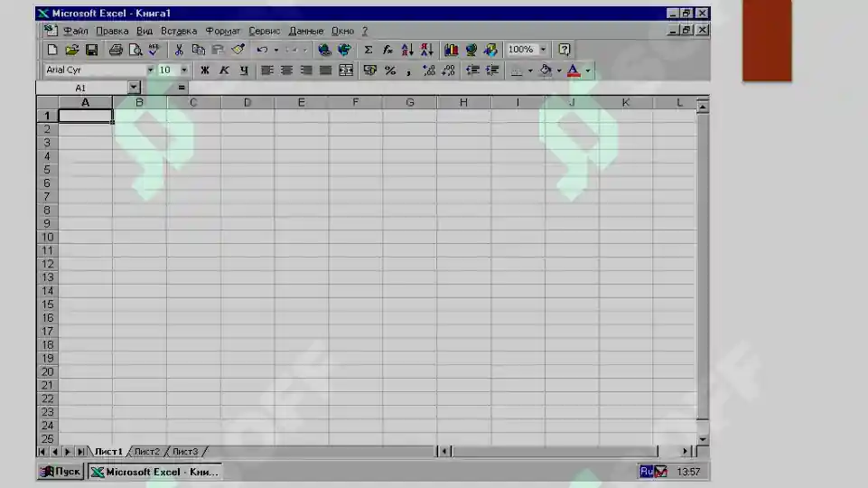Undo the last action with the Undo arrow

tap(263, 50)
